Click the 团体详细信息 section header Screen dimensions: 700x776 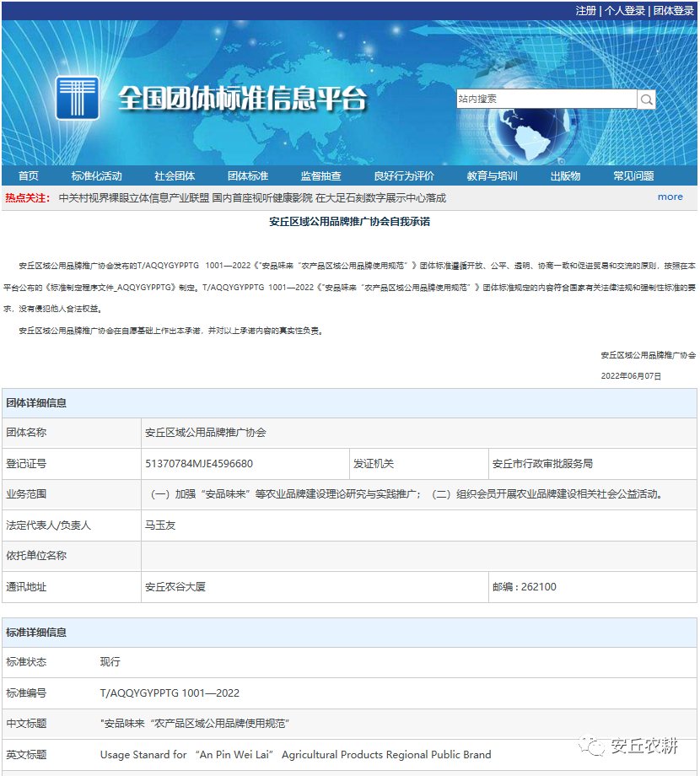coord(36,403)
